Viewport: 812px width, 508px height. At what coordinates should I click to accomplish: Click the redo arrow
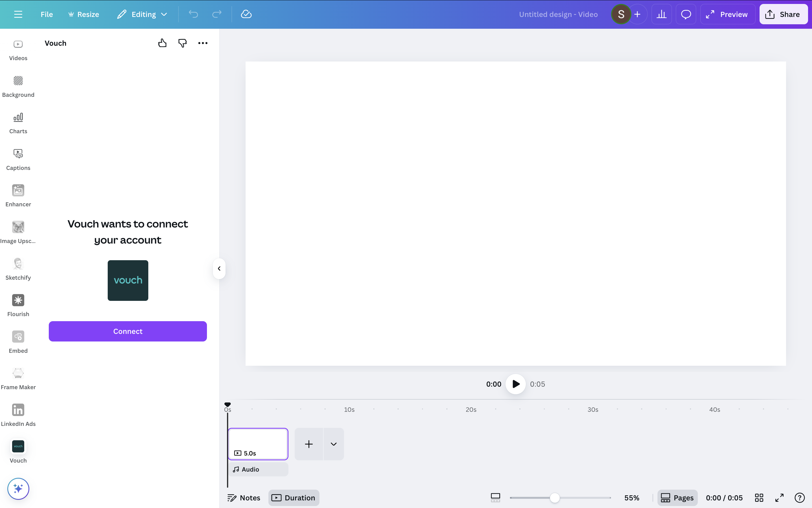[x=217, y=14]
